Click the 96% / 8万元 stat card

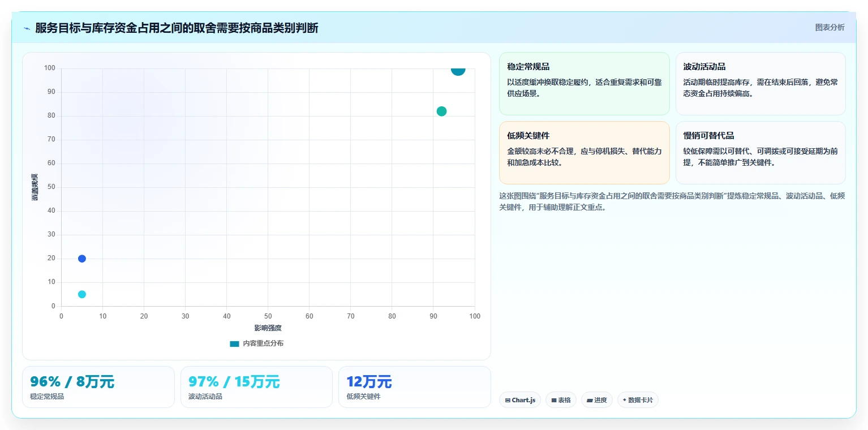tap(98, 387)
